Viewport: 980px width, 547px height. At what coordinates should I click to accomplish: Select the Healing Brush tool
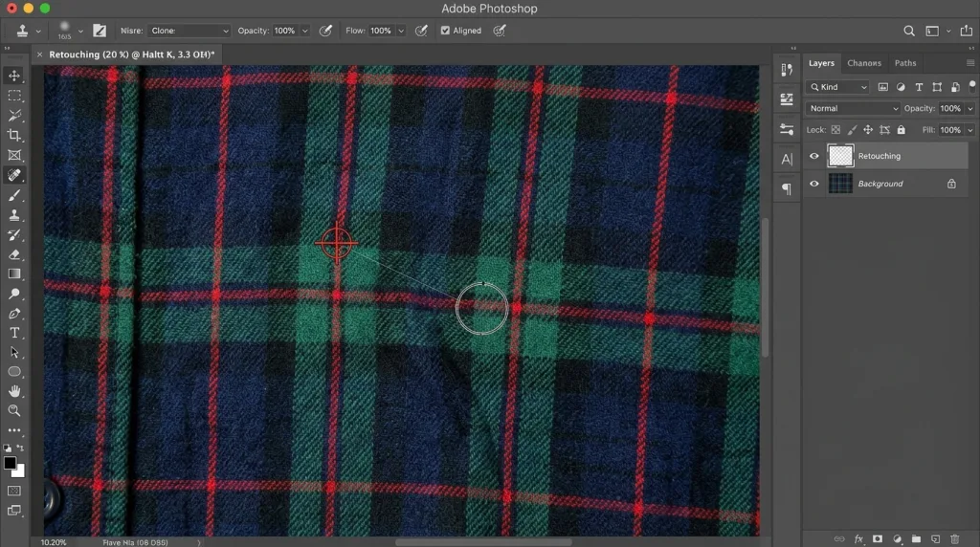pyautogui.click(x=13, y=175)
